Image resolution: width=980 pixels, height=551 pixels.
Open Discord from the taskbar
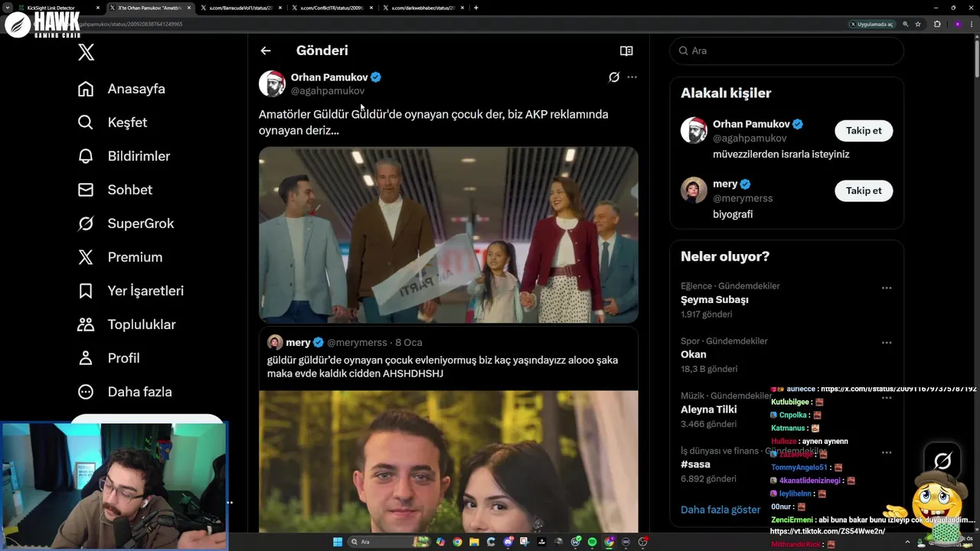[x=508, y=542]
